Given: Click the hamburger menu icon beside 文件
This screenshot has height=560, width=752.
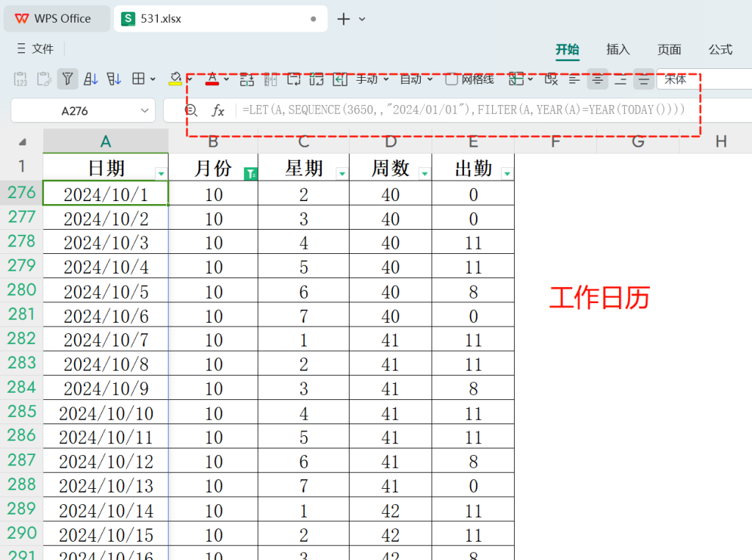Looking at the screenshot, I should 21,48.
